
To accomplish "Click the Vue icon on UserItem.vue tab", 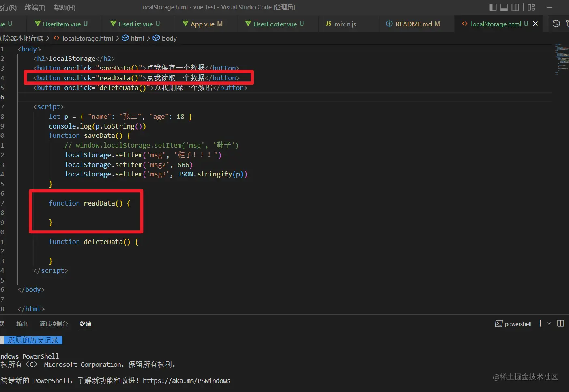I will click(x=38, y=24).
